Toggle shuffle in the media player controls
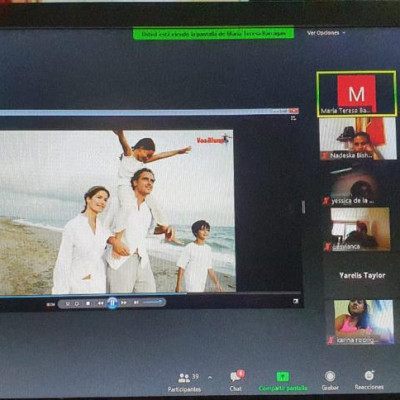The width and height of the screenshot is (400, 400). point(68,304)
